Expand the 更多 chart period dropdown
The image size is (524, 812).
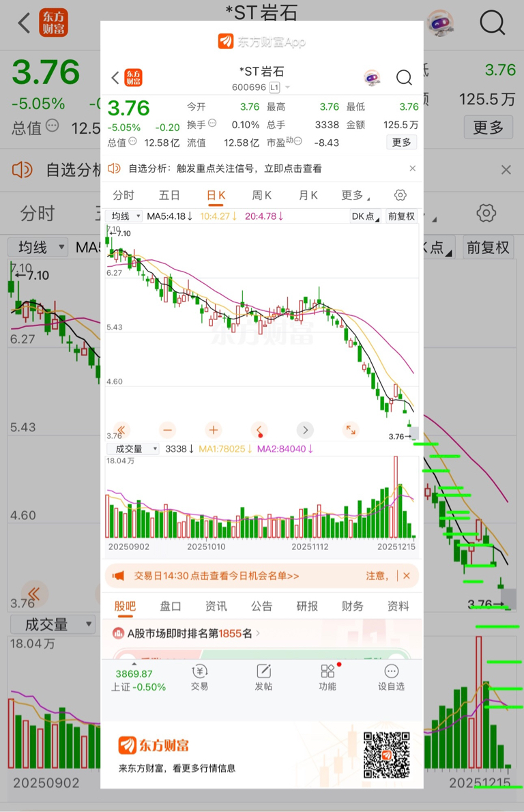pos(355,195)
